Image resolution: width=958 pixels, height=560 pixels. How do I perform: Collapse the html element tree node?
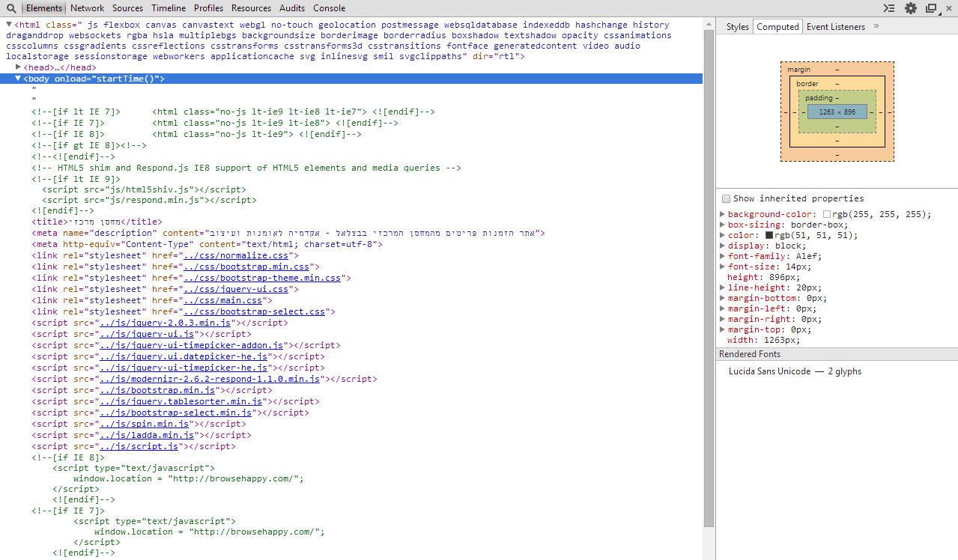[8, 25]
